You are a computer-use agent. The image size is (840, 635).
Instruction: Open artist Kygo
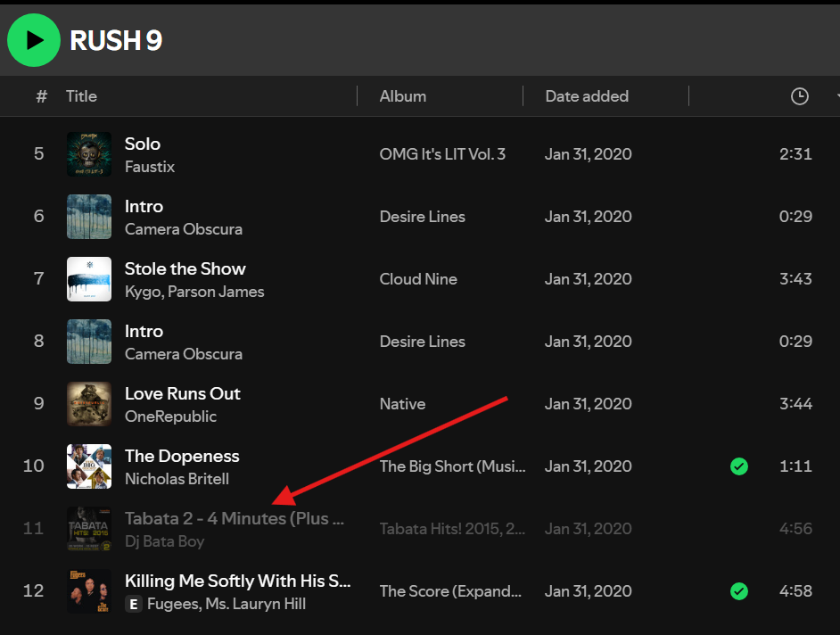[x=143, y=292]
